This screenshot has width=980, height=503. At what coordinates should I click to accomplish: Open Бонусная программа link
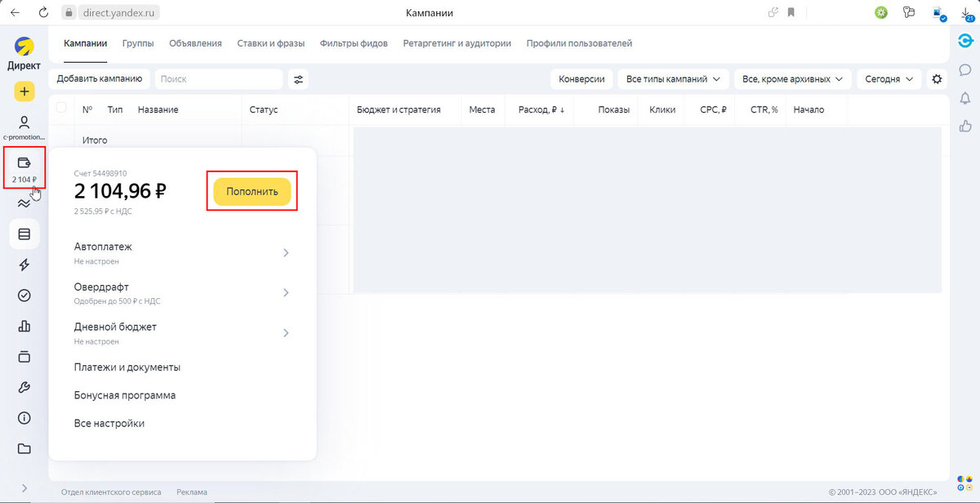[124, 395]
